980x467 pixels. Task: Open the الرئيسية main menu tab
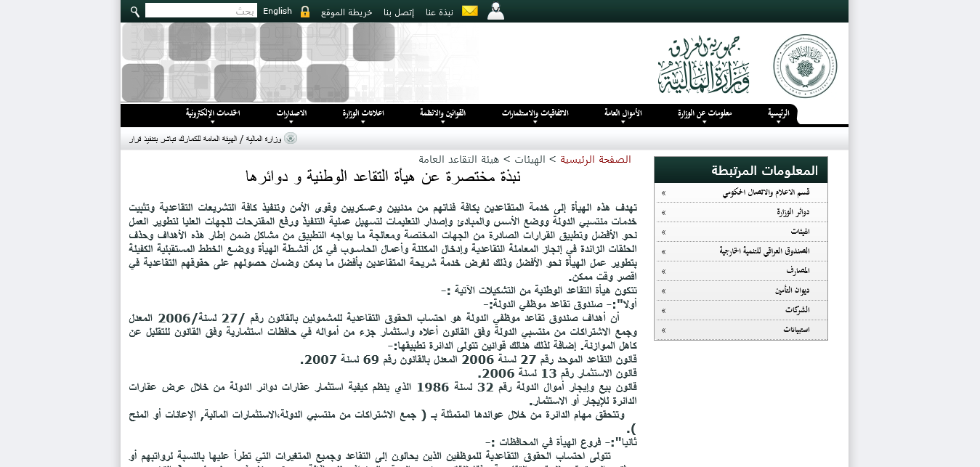[778, 114]
